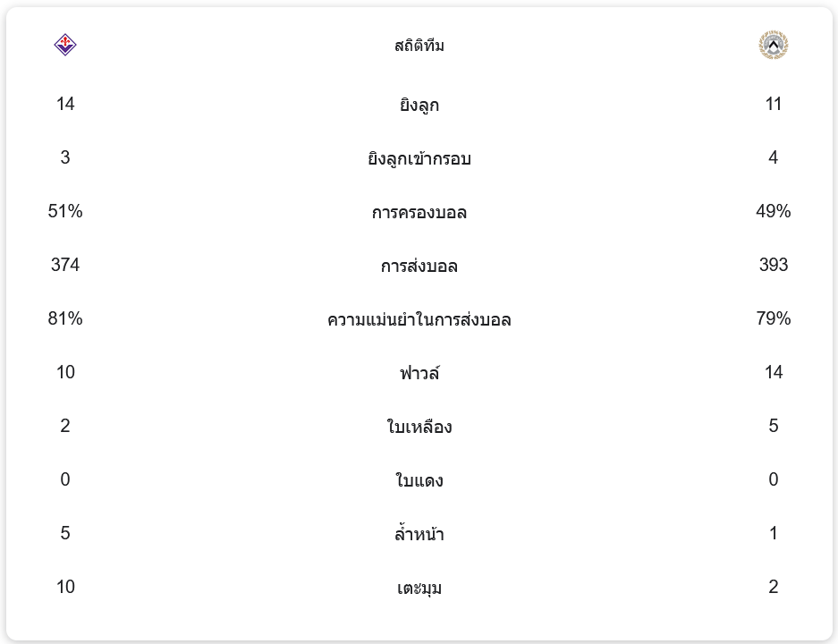Select Udinese's 393 passes value
The height and width of the screenshot is (644, 838).
[x=773, y=266]
